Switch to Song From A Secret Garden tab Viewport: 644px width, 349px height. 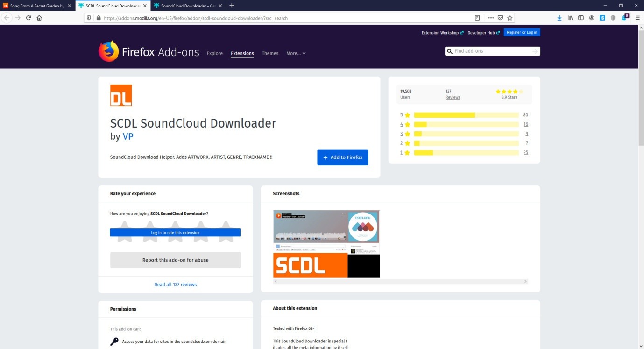37,6
